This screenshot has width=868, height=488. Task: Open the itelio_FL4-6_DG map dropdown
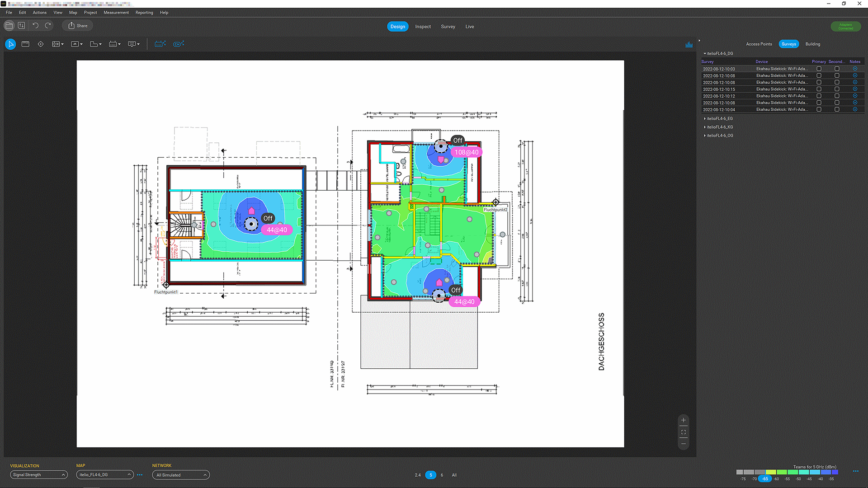click(x=105, y=475)
